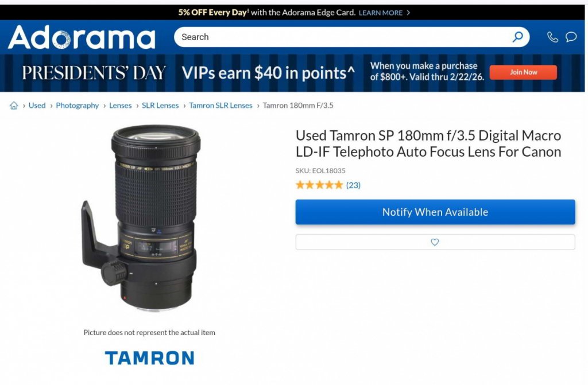
Task: Open the 23 reviews count link
Action: click(x=353, y=185)
